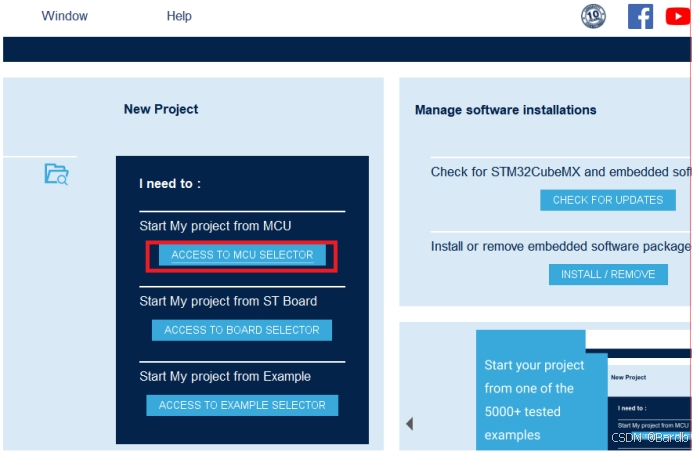This screenshot has width=697, height=452.
Task: Open the Help menu
Action: pyautogui.click(x=179, y=16)
